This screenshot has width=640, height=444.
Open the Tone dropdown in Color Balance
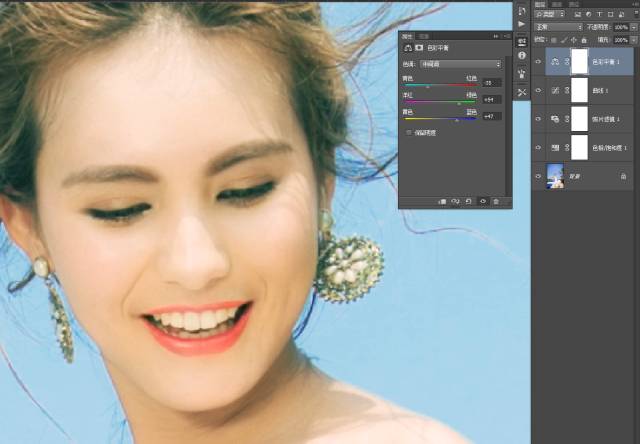[460, 64]
